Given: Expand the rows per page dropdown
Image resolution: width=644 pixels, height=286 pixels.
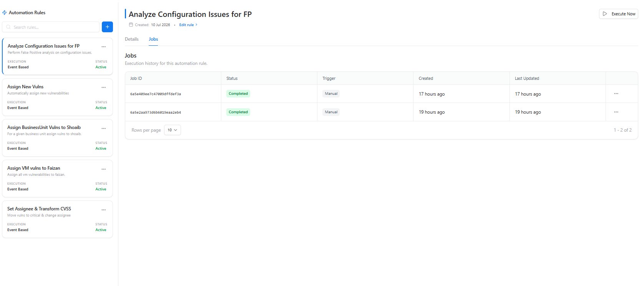Looking at the screenshot, I should coord(172,130).
